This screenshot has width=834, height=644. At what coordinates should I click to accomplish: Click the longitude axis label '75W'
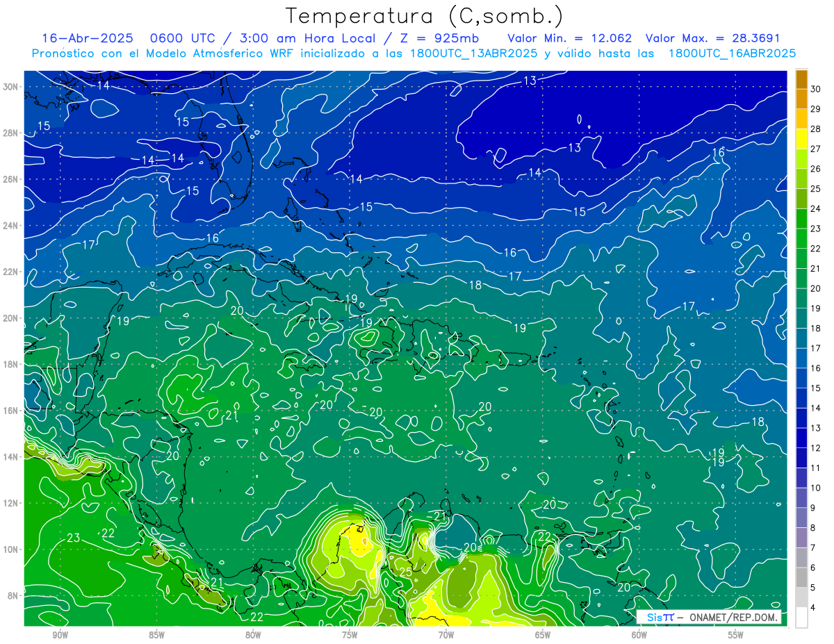(x=350, y=635)
